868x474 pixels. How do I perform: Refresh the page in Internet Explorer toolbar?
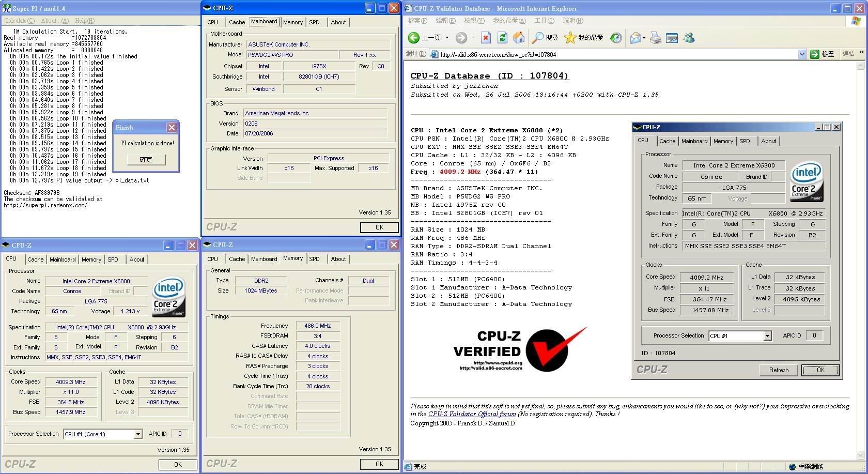pos(502,38)
